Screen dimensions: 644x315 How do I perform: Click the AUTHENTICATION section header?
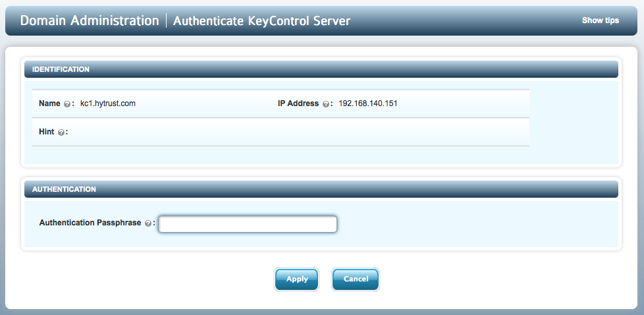321,189
